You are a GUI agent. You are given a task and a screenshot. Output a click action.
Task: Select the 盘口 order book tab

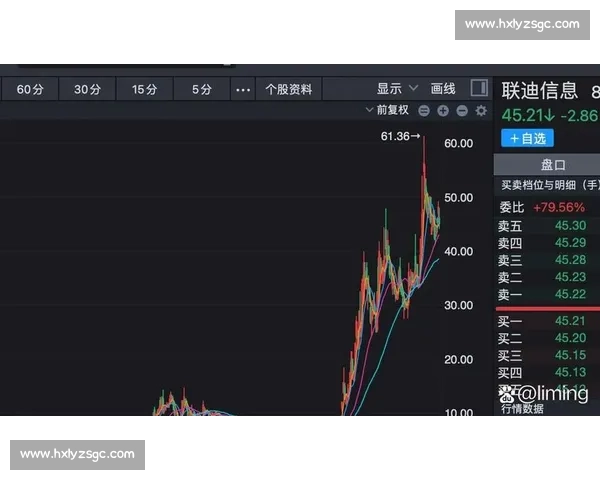pos(553,165)
